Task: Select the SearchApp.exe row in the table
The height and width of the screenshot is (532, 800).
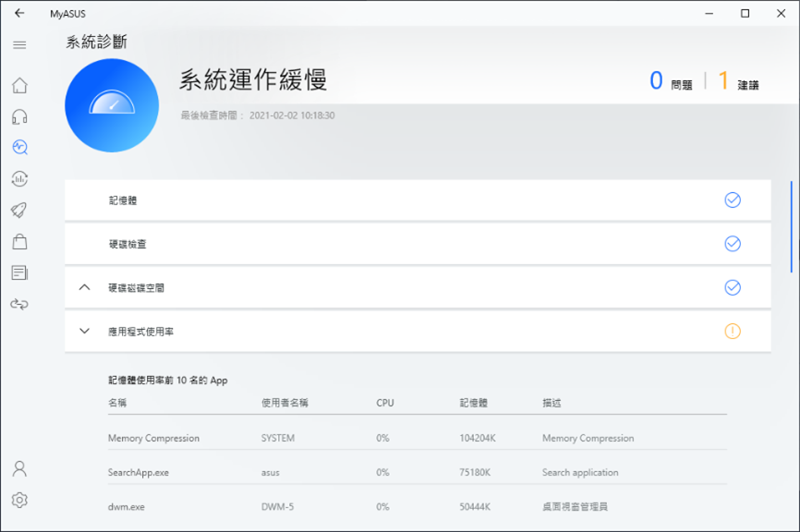Action: coord(417,472)
